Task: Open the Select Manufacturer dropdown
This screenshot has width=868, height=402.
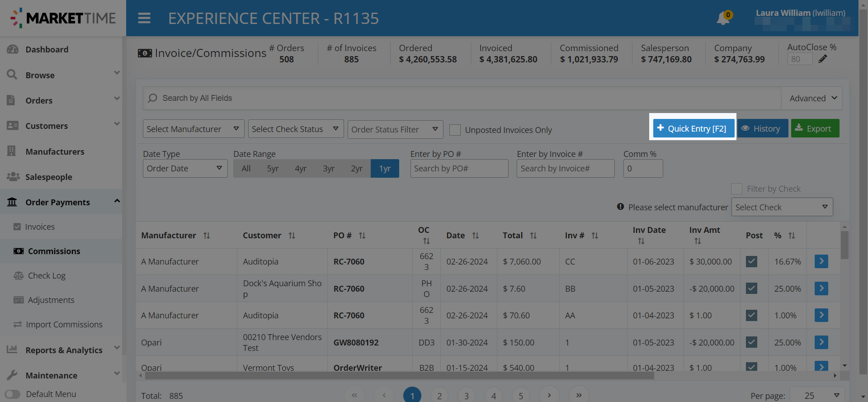Action: pos(193,129)
